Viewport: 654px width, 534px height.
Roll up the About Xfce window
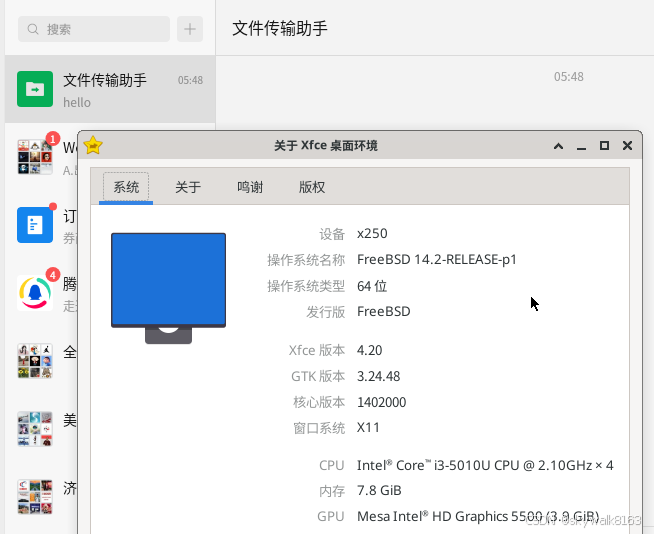point(558,146)
